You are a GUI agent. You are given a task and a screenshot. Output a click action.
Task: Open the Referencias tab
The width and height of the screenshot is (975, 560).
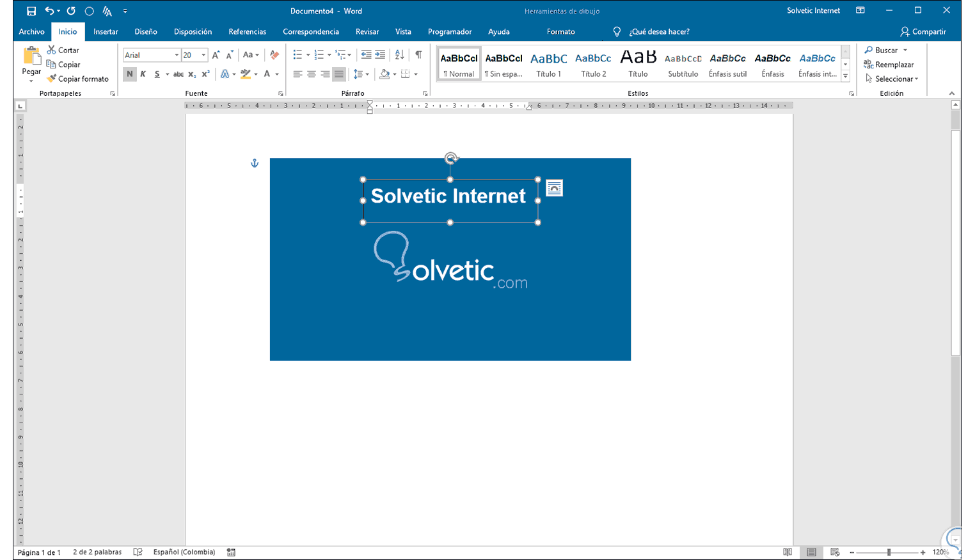(x=247, y=31)
